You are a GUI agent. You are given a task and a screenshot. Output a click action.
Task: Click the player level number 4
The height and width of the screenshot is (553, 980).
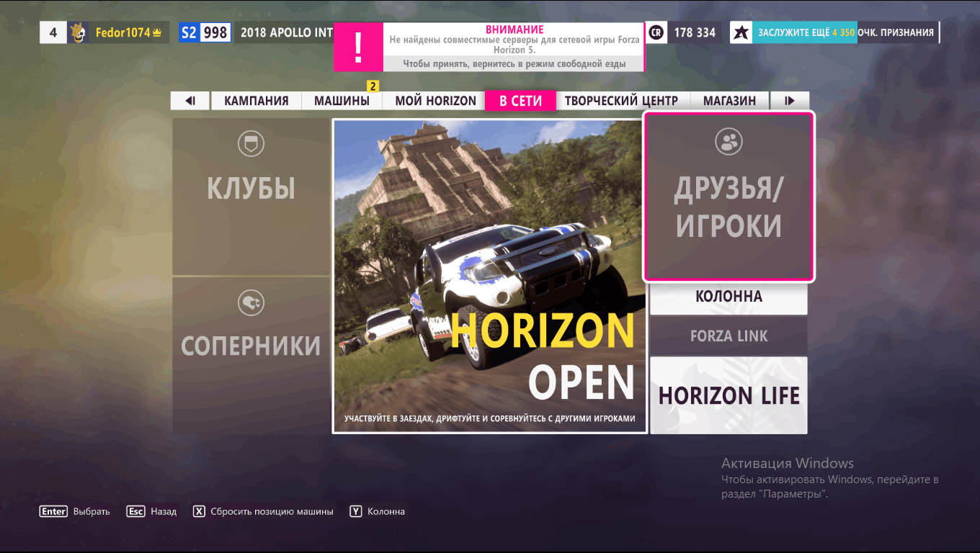[x=53, y=32]
